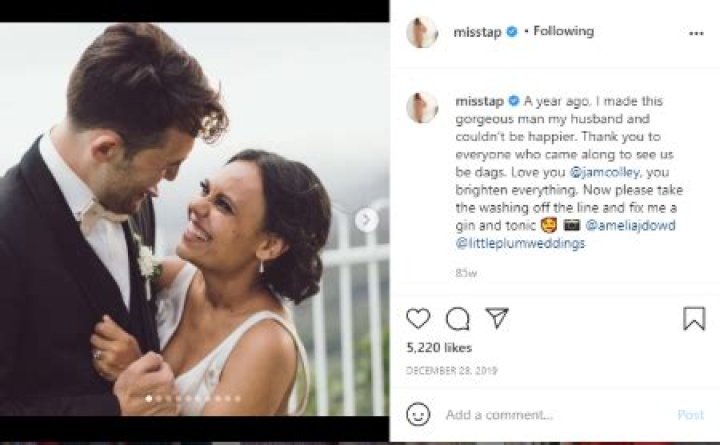Toggle the Following button
The width and height of the screenshot is (720, 445).
(563, 32)
